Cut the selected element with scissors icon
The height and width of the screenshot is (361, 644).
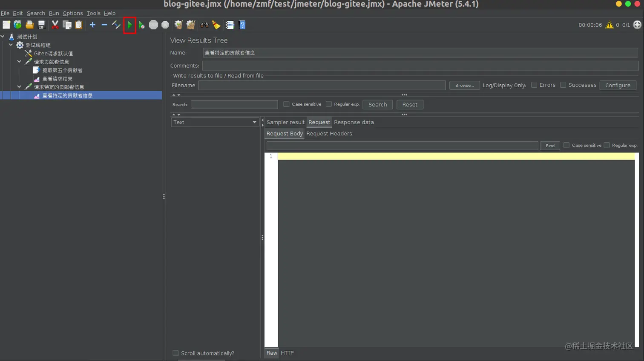click(x=55, y=25)
